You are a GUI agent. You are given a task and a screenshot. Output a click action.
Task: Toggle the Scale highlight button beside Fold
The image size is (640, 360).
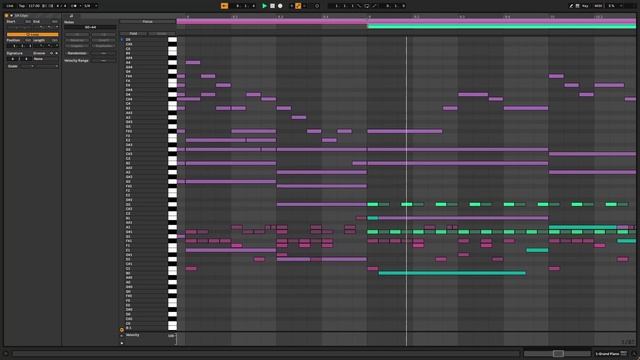coord(162,33)
